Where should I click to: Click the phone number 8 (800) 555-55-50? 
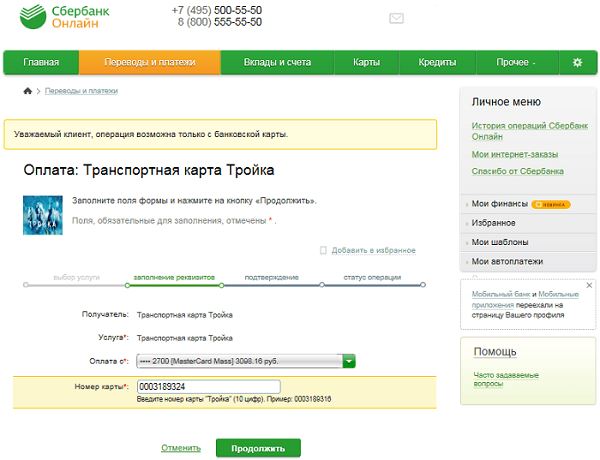(x=220, y=22)
